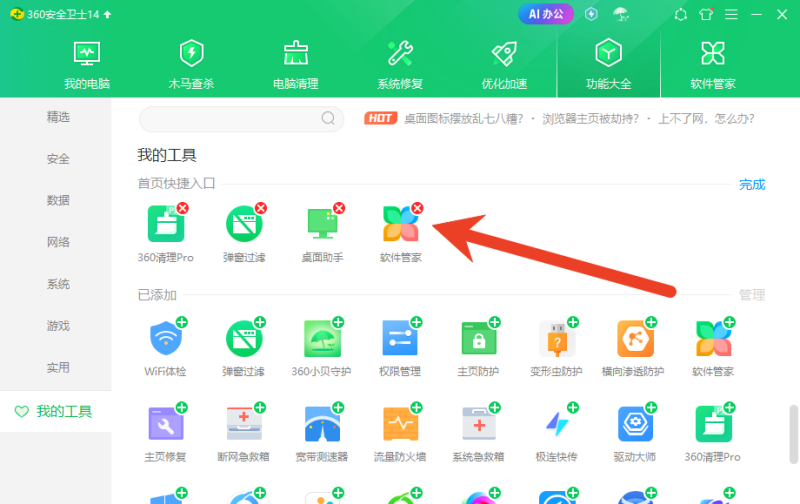
Task: Open WiFi体检 tool icon
Action: click(x=165, y=338)
